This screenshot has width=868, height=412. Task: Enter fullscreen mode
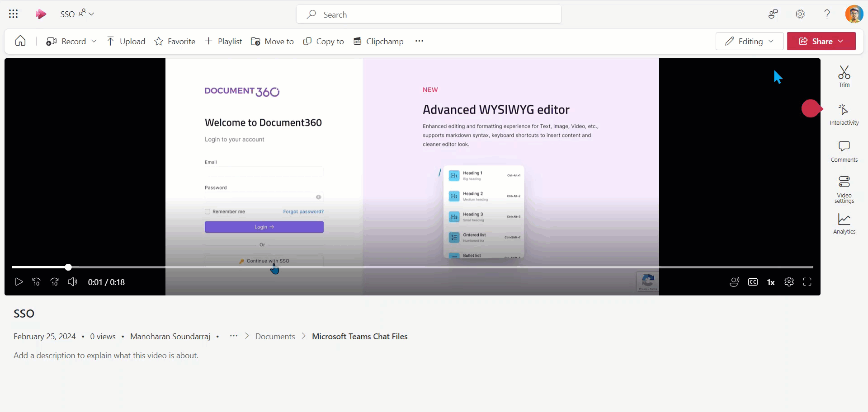click(807, 282)
